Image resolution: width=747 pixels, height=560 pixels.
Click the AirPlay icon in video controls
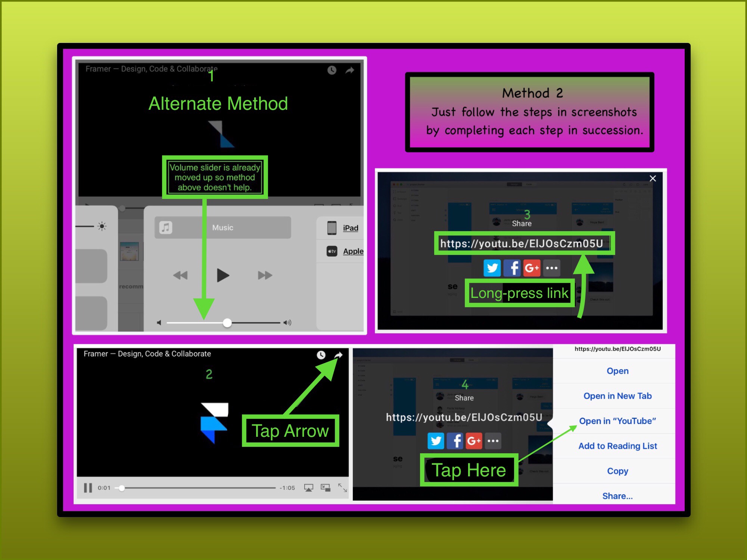pos(308,488)
